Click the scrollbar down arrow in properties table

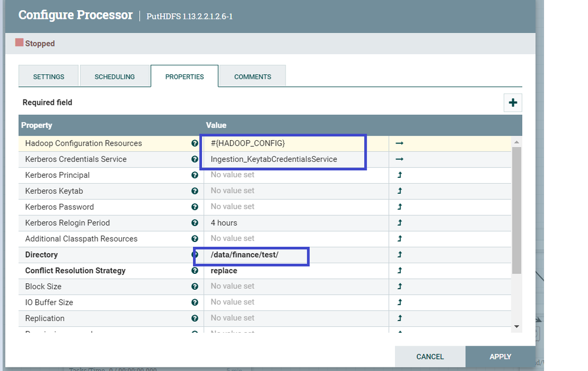pyautogui.click(x=517, y=326)
